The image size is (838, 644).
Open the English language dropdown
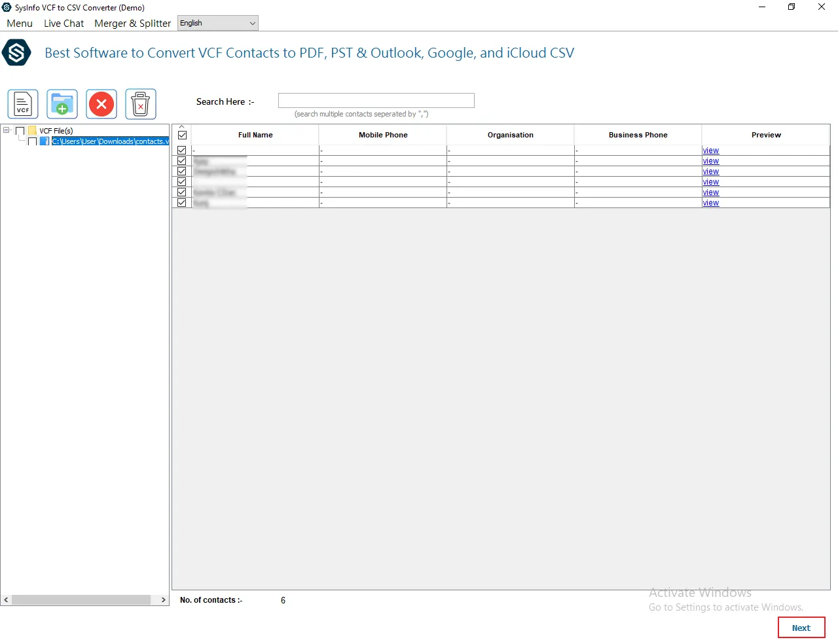(x=218, y=24)
